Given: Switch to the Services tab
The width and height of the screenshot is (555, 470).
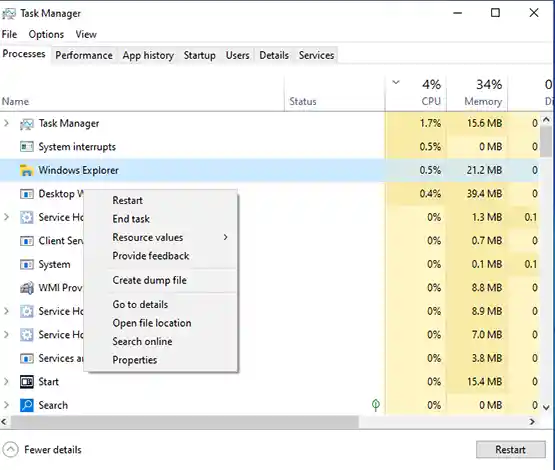Looking at the screenshot, I should (x=316, y=55).
